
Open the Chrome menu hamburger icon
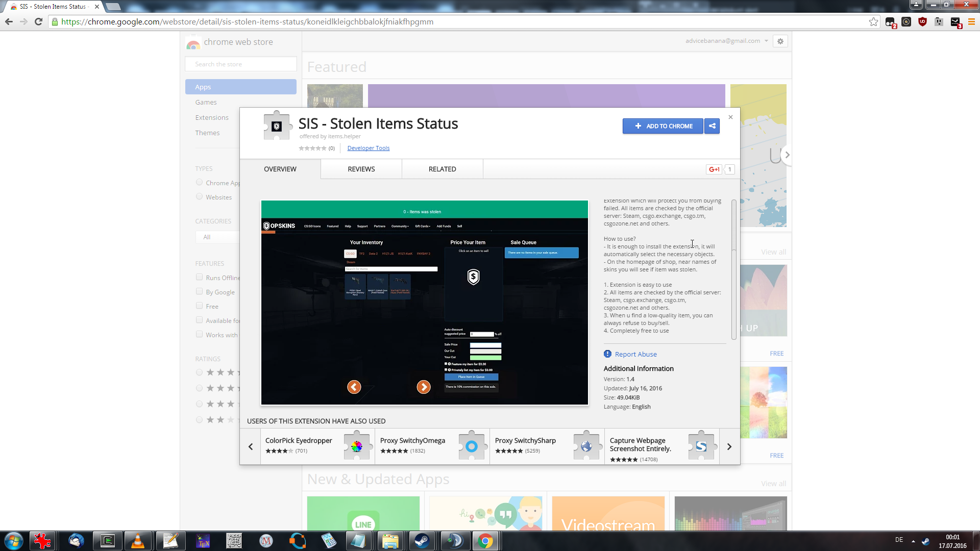(x=971, y=22)
